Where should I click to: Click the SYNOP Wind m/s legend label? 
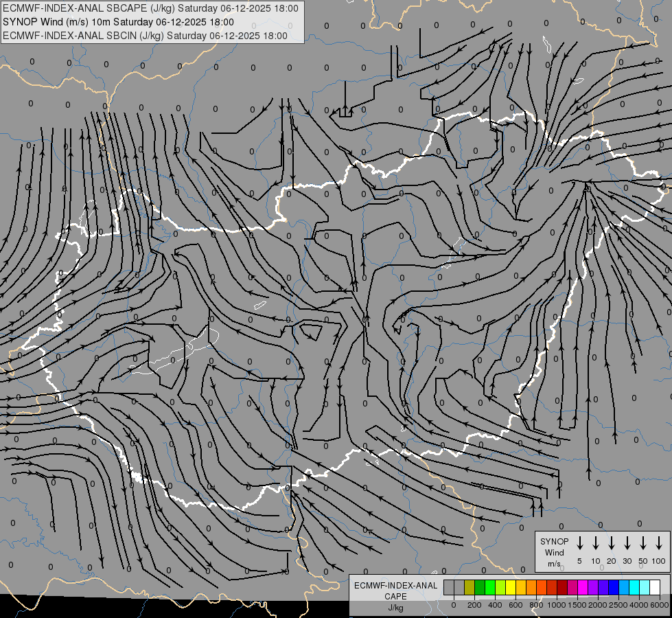pyautogui.click(x=554, y=552)
